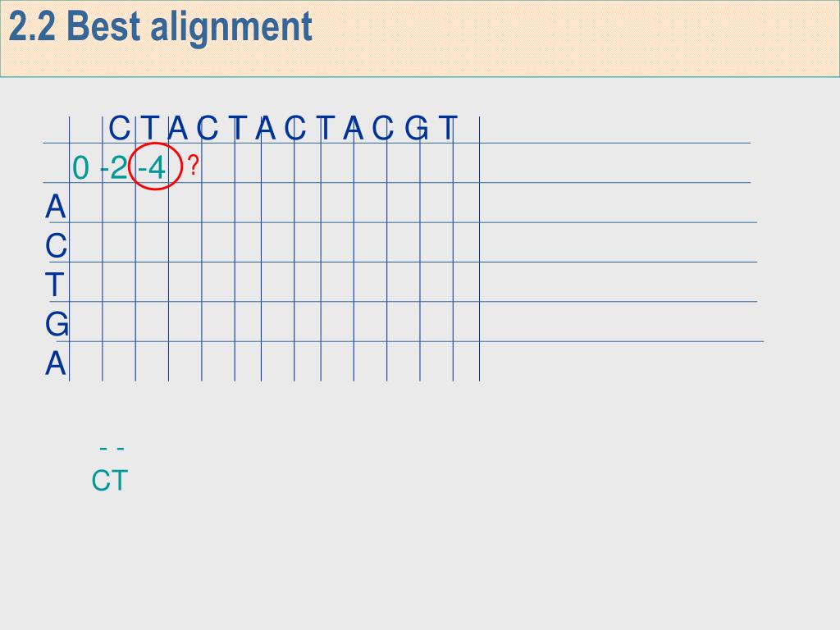This screenshot has width=840, height=630.
Task: Select the row label G on the left
Action: (x=57, y=325)
